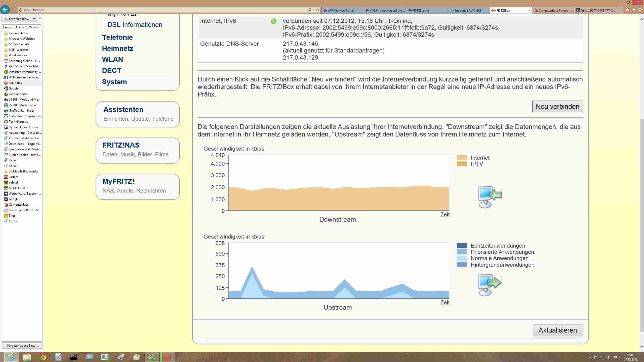
Task: Click the address bar refresh icon
Action: coord(318,10)
